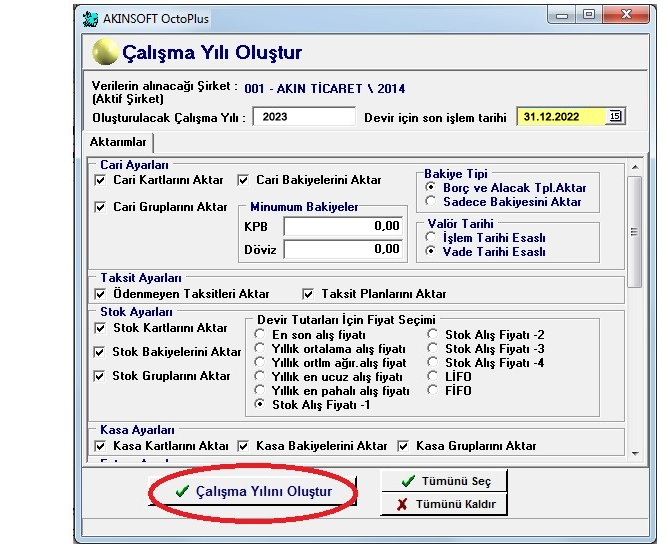
Task: Select Yıllık ortalama alış fiyatı radio
Action: pyautogui.click(x=259, y=348)
